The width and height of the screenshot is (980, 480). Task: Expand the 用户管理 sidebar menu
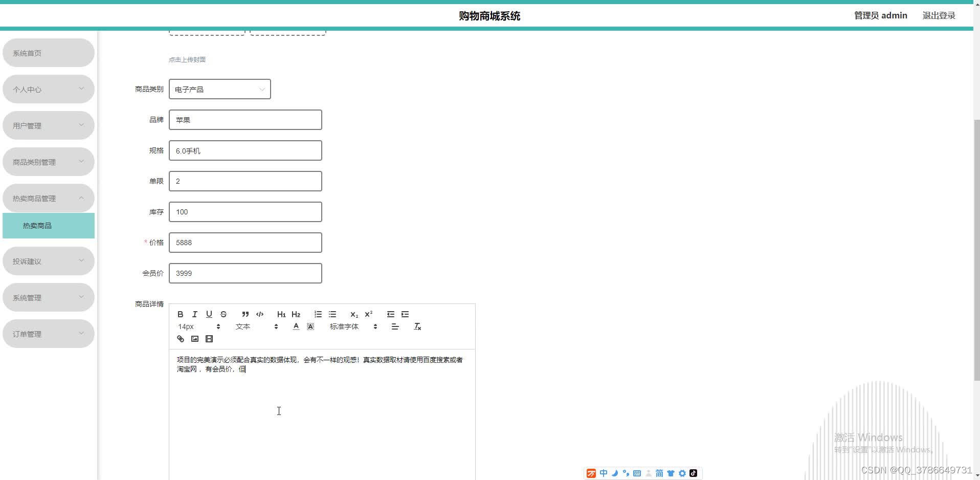(49, 125)
